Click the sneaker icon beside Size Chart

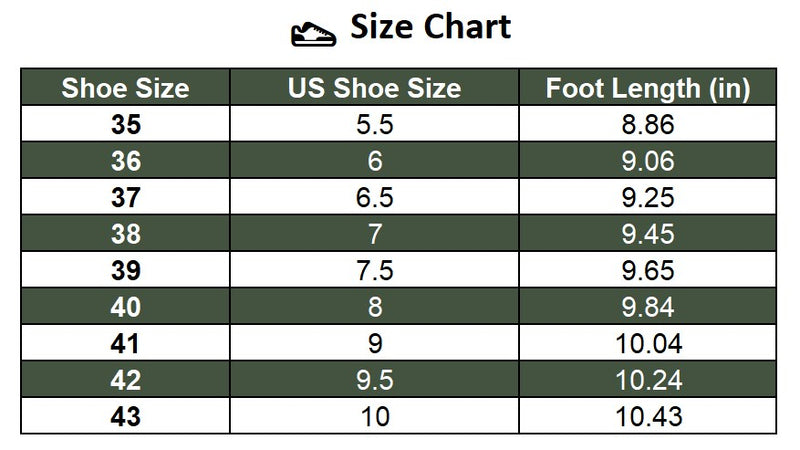[312, 32]
